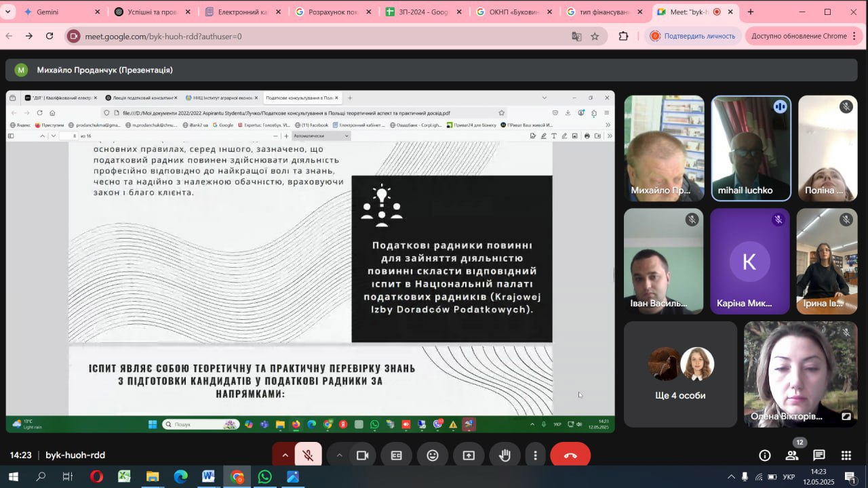Image resolution: width=868 pixels, height=488 pixels.
Task: Open File Explorer from the taskbar
Action: (x=153, y=476)
